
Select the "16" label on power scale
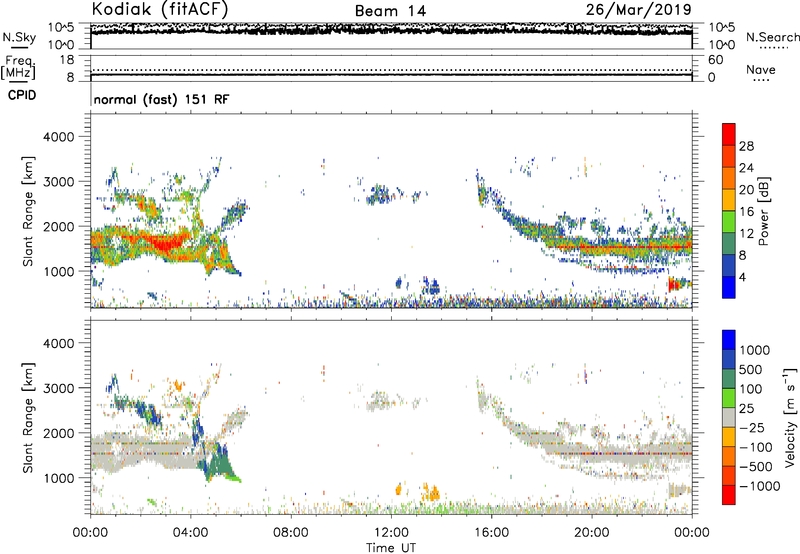tap(746, 212)
